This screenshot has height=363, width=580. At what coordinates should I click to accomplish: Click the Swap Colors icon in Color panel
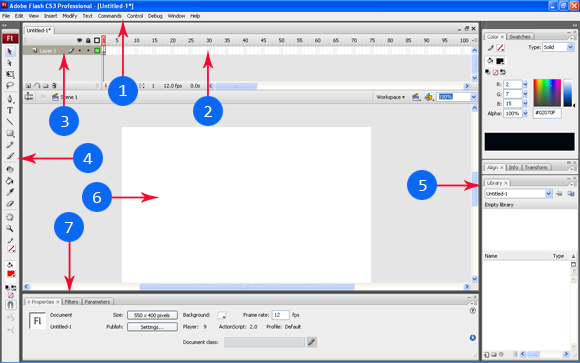click(503, 72)
